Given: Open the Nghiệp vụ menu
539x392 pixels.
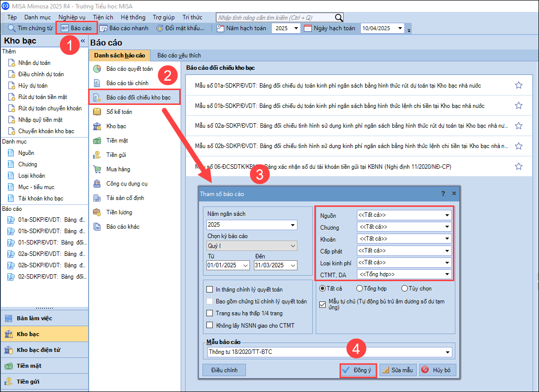Looking at the screenshot, I should [x=72, y=17].
